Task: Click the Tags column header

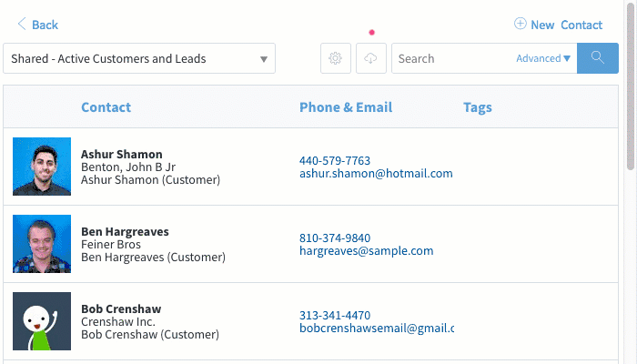Action: (x=478, y=107)
